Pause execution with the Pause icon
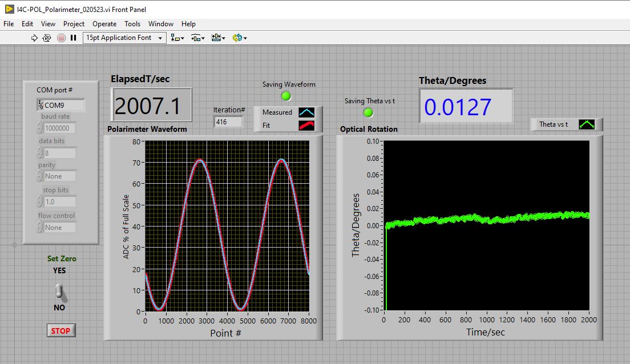 coord(73,38)
